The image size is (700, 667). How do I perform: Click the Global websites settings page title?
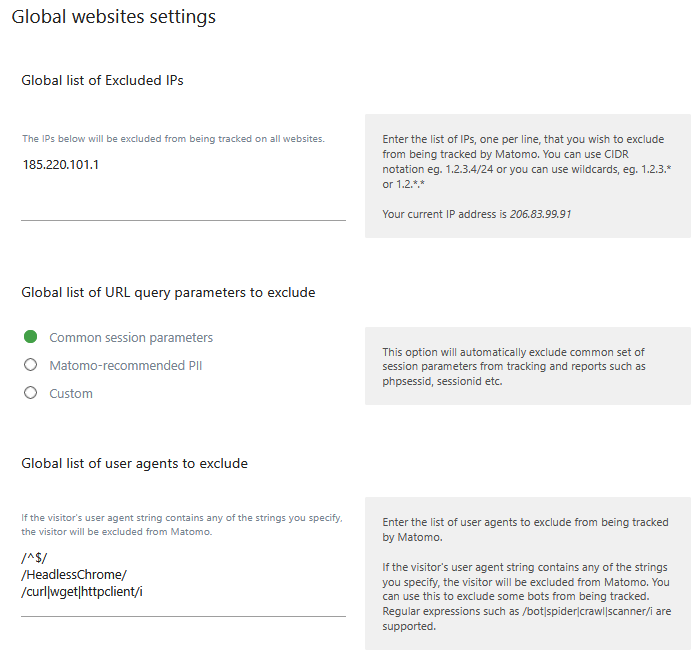pos(113,17)
